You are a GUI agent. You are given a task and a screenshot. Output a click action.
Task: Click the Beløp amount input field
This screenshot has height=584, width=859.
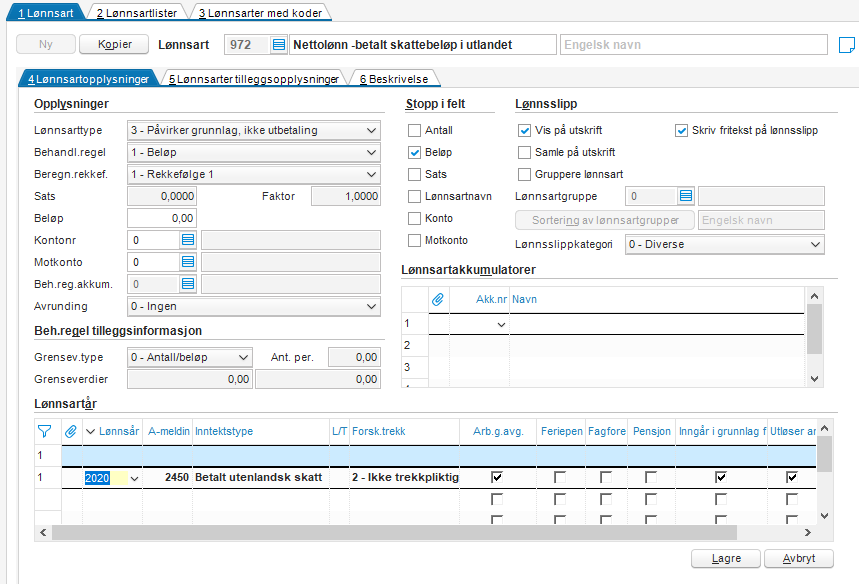(x=162, y=218)
